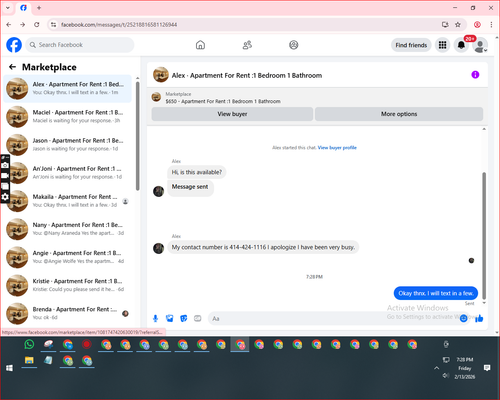This screenshot has height=400, width=500.
Task: Show hidden system tray icons
Action: [436, 368]
